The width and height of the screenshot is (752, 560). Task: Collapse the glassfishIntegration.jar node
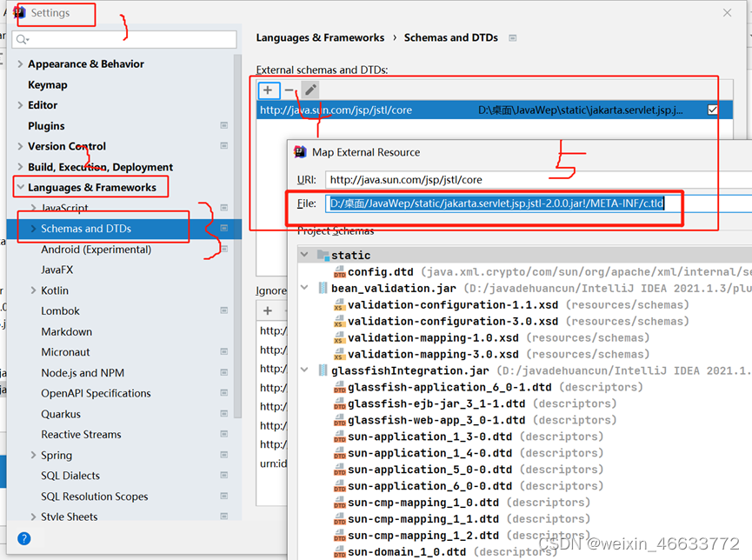pos(304,370)
